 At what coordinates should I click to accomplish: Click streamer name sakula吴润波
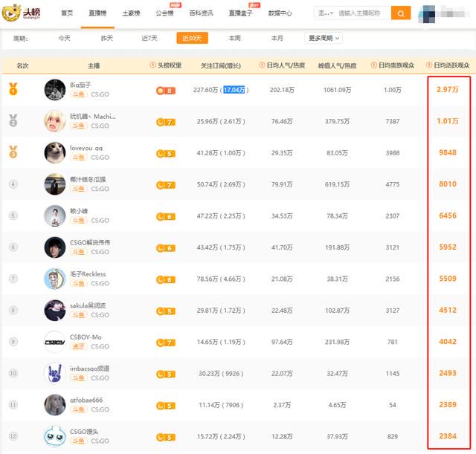coord(88,305)
